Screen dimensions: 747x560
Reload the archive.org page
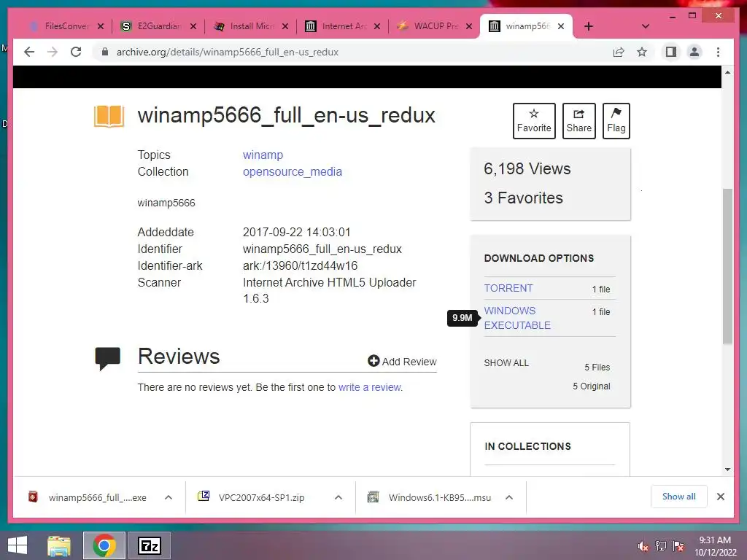click(76, 52)
